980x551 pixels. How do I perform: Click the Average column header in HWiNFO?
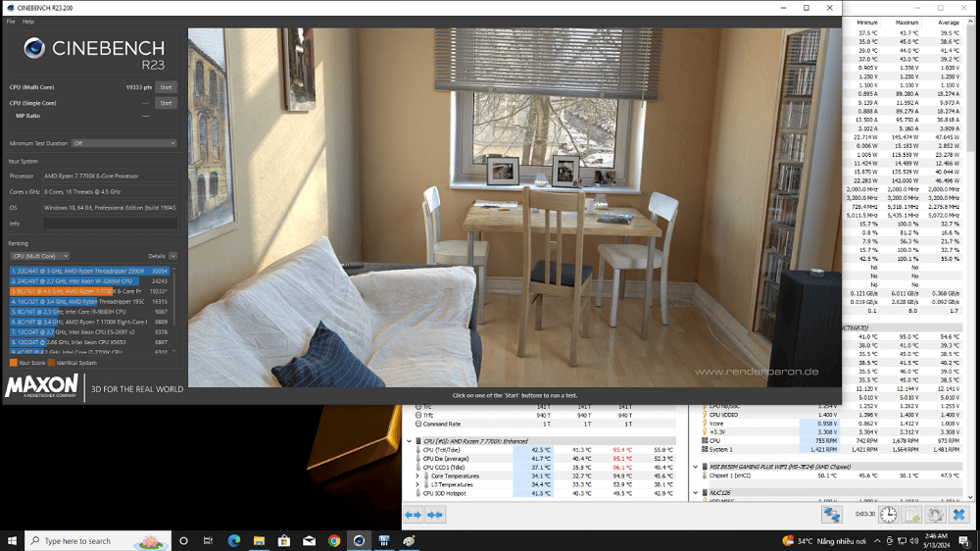(948, 23)
